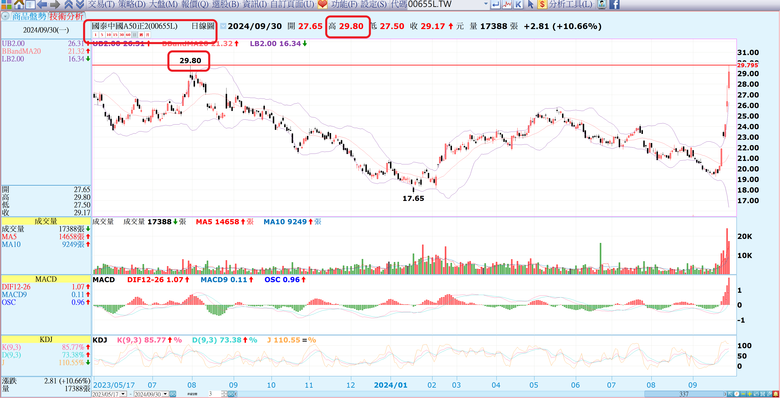Select the 日線圖 chart period label

pyautogui.click(x=202, y=26)
